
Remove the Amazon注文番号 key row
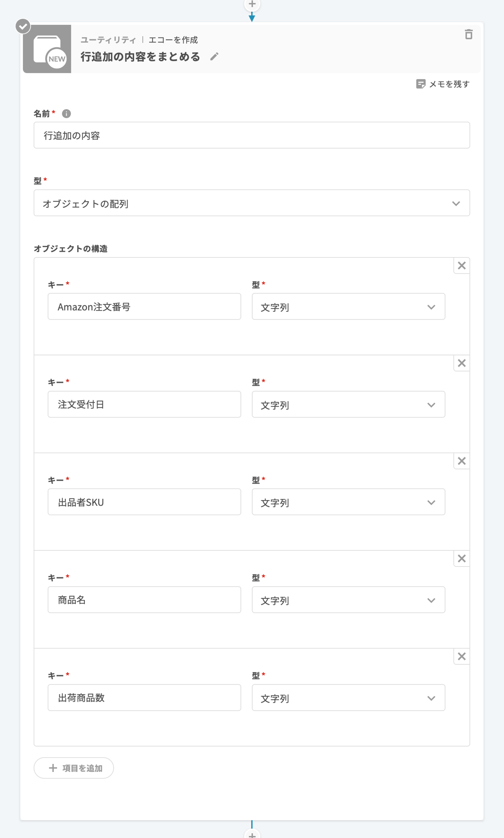click(461, 266)
